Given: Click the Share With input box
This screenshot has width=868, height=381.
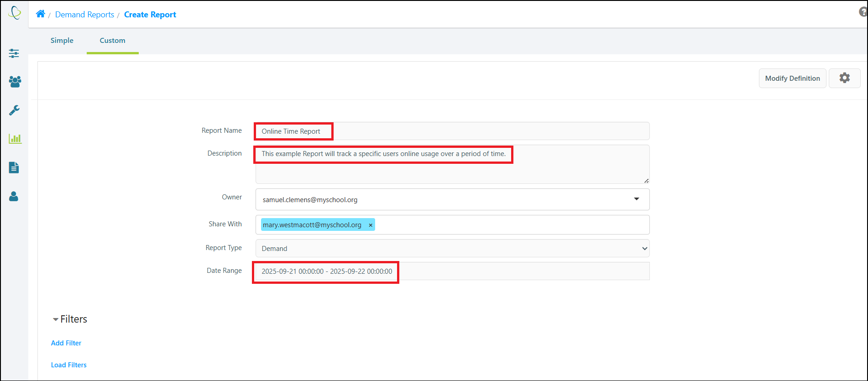Looking at the screenshot, I should tap(452, 224).
